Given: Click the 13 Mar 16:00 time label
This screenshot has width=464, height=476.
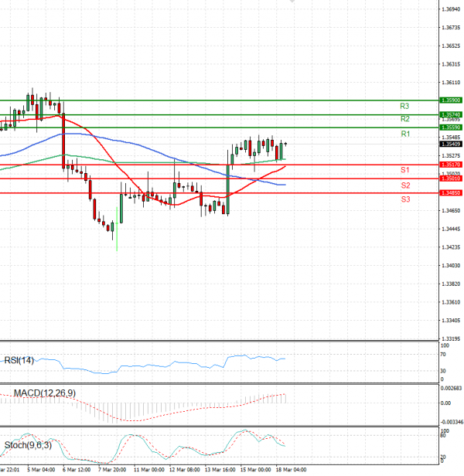Looking at the screenshot, I should pyautogui.click(x=220, y=470).
